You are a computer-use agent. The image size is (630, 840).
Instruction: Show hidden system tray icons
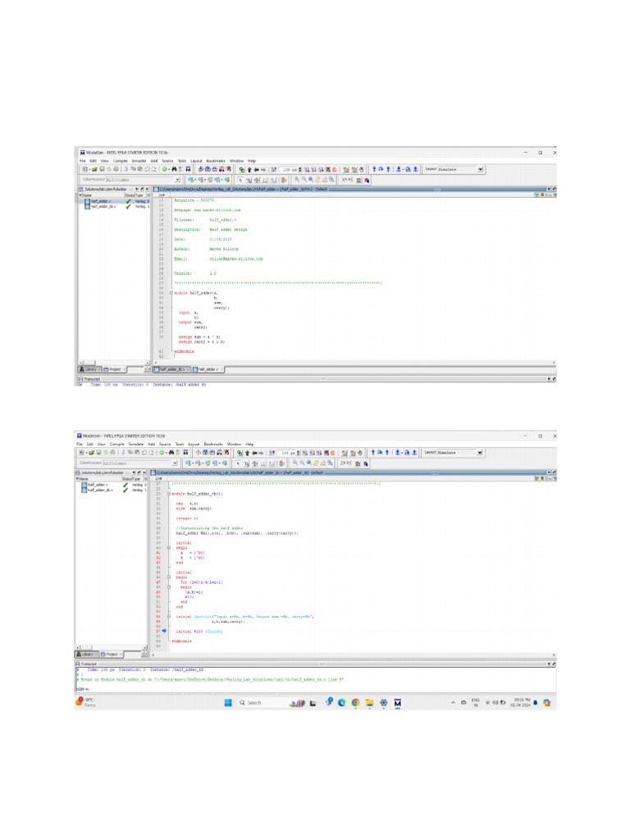[x=453, y=703]
